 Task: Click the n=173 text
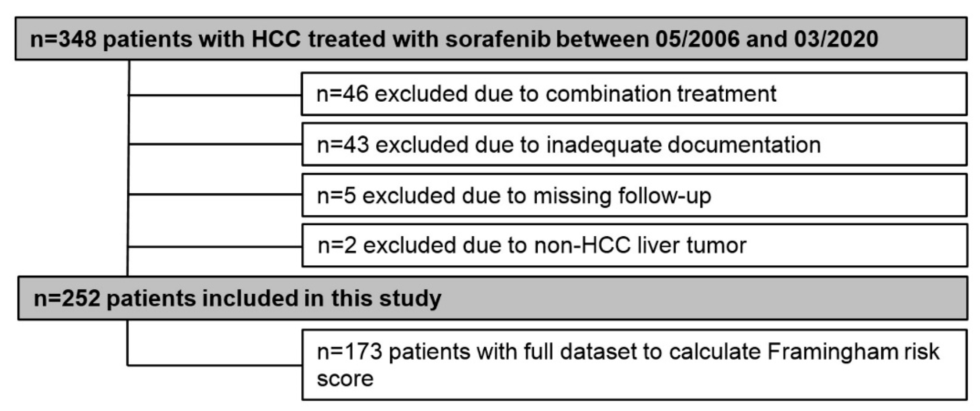pyautogui.click(x=349, y=352)
